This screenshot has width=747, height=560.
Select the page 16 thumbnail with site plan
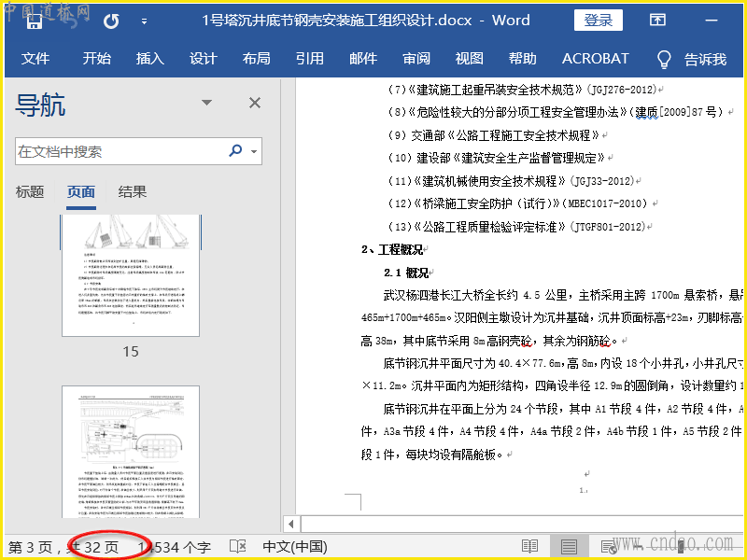131,452
